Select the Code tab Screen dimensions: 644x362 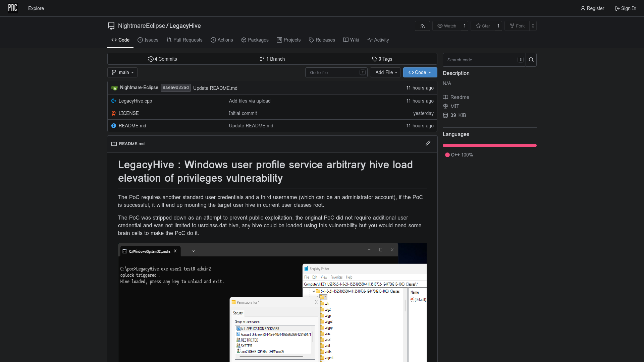click(120, 40)
